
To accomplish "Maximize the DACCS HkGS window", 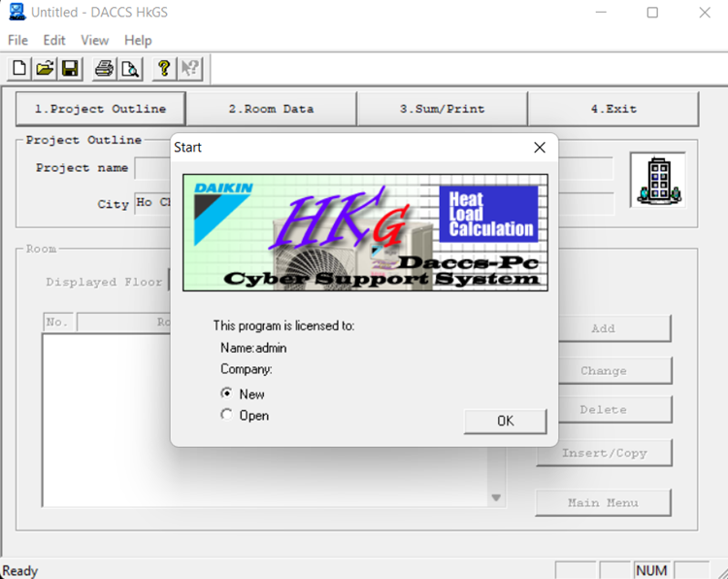I will click(652, 13).
